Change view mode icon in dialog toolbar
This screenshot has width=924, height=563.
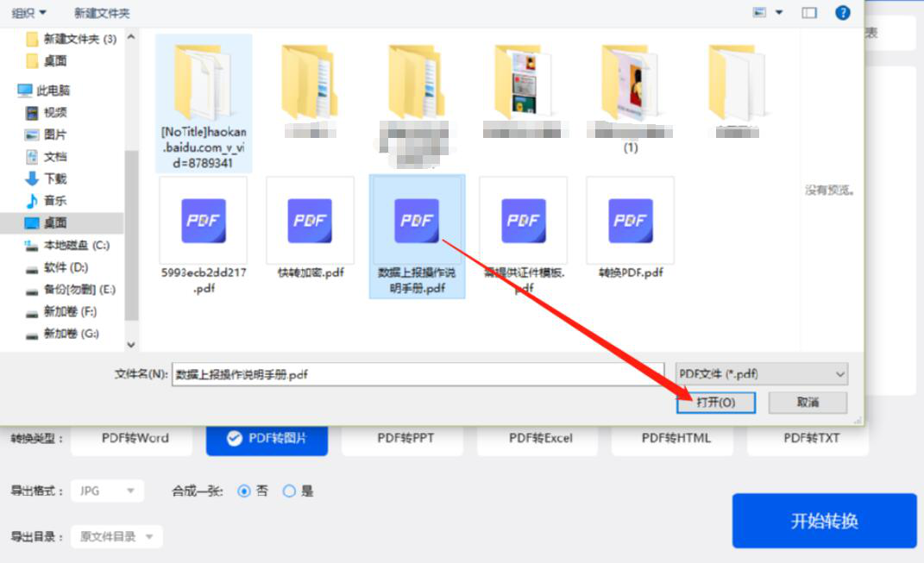coord(759,12)
